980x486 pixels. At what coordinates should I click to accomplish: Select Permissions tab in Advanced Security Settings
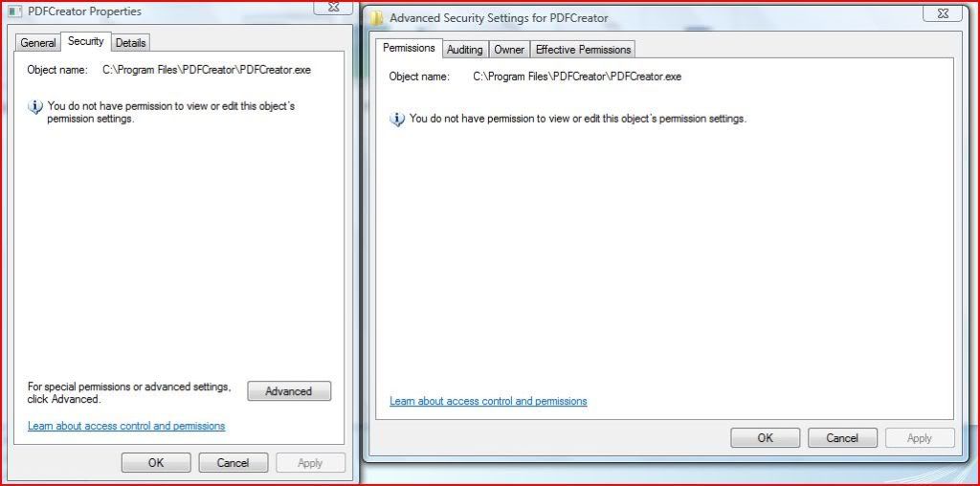point(409,48)
